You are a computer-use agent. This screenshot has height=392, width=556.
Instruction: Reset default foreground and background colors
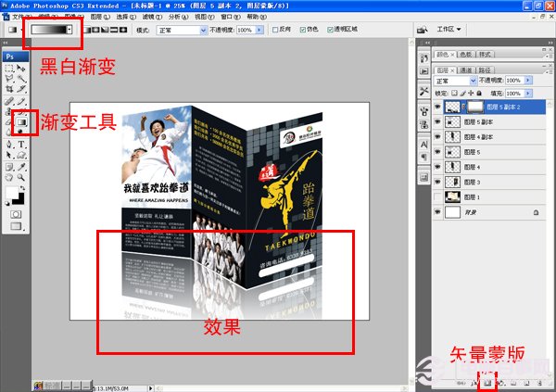coord(7,203)
